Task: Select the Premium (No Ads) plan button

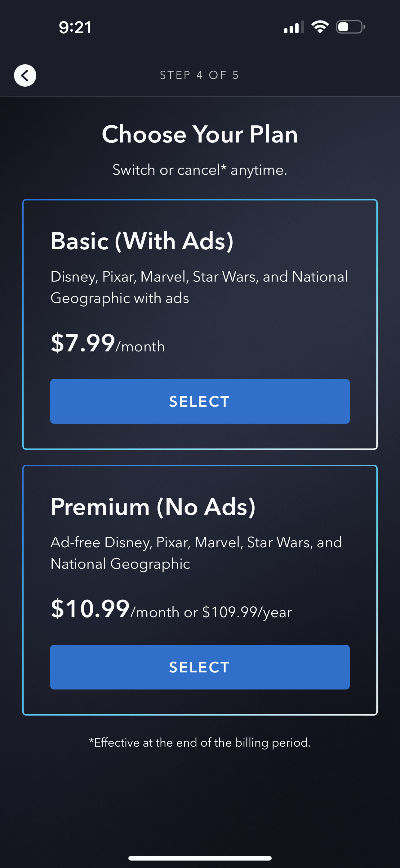Action: tap(200, 667)
